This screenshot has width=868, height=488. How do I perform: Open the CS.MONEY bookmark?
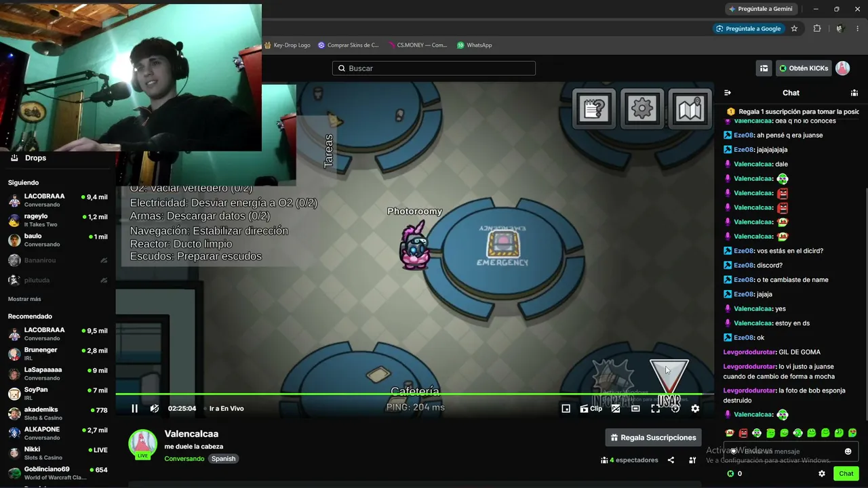(418, 45)
